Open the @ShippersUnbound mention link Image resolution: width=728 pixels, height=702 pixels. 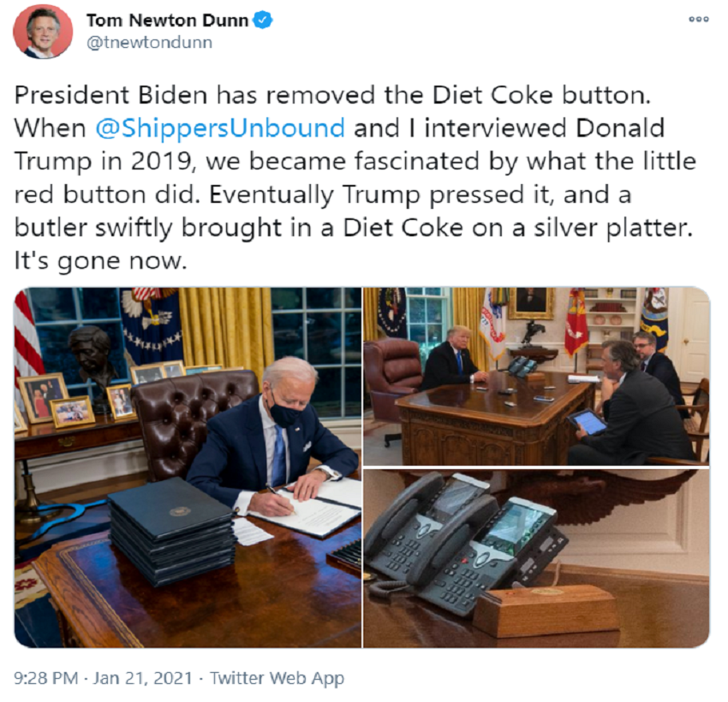pos(220,128)
